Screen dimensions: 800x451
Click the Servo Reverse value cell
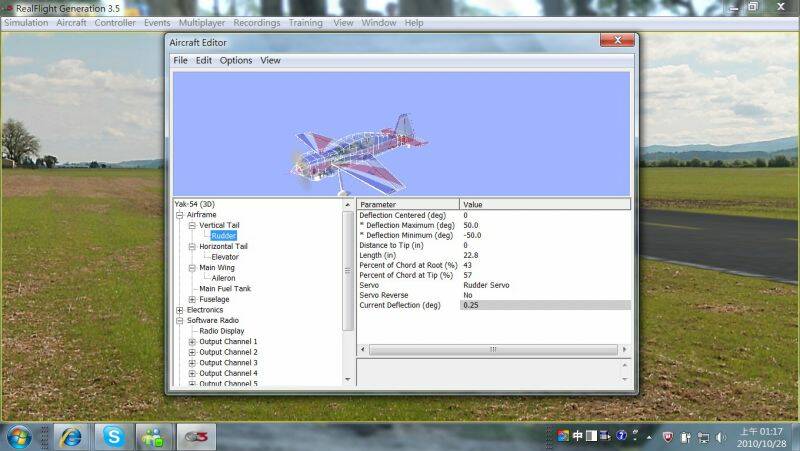(545, 295)
